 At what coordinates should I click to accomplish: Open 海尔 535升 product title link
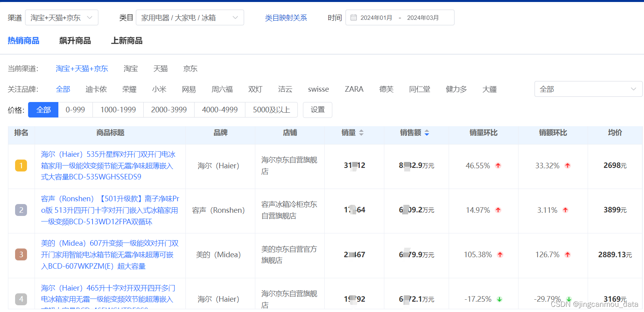pos(108,166)
